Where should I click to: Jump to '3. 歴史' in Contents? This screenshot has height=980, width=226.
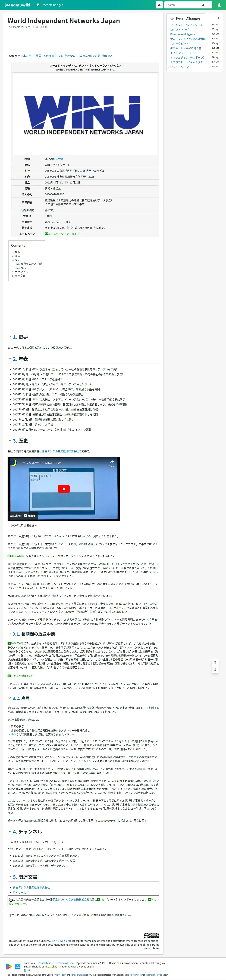(16, 260)
